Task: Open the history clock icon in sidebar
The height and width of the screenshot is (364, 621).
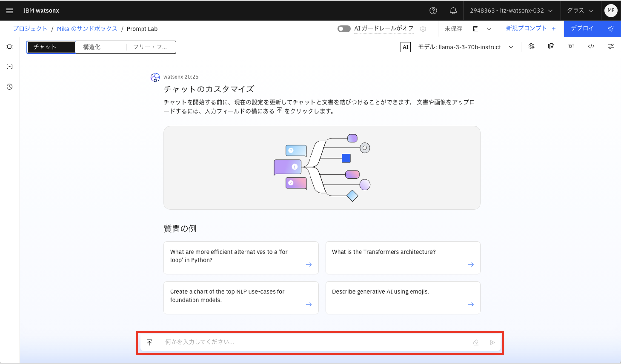Action: pos(9,87)
